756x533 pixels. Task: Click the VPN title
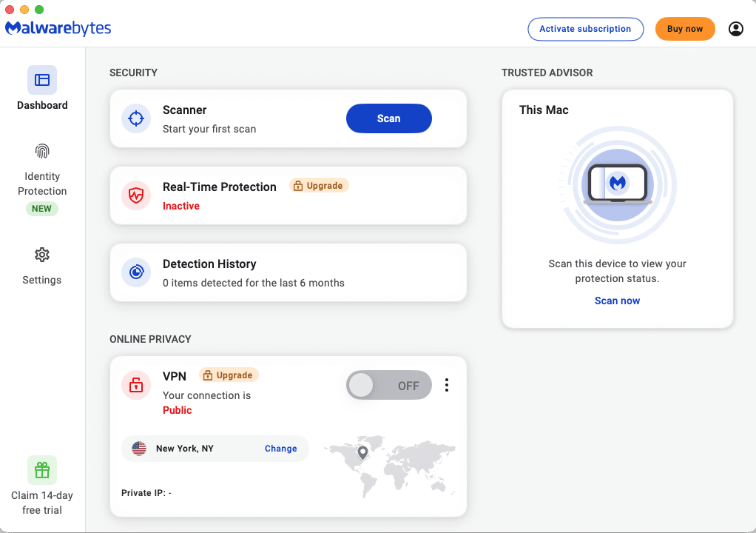[x=175, y=376]
